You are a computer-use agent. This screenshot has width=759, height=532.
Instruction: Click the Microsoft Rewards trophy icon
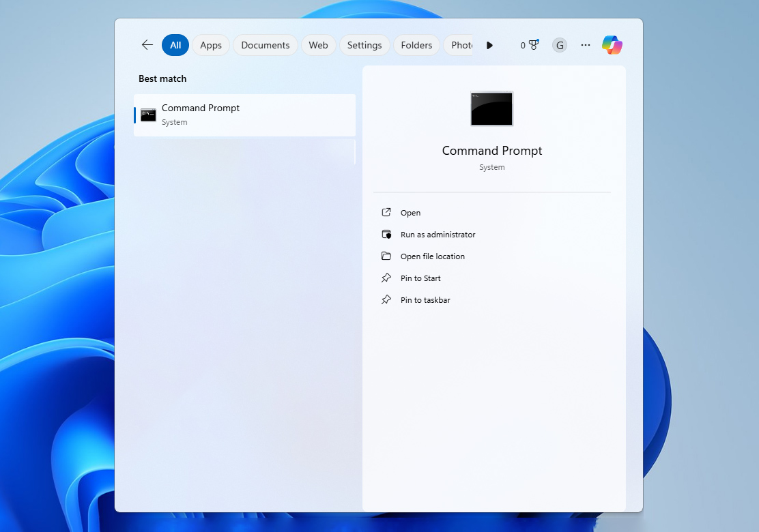(x=531, y=44)
